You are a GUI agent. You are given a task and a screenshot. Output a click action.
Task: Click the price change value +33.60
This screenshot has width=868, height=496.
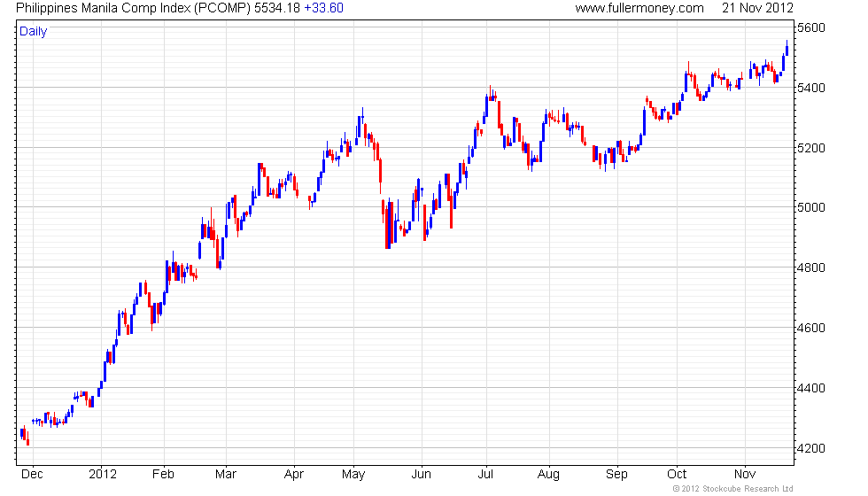(324, 8)
